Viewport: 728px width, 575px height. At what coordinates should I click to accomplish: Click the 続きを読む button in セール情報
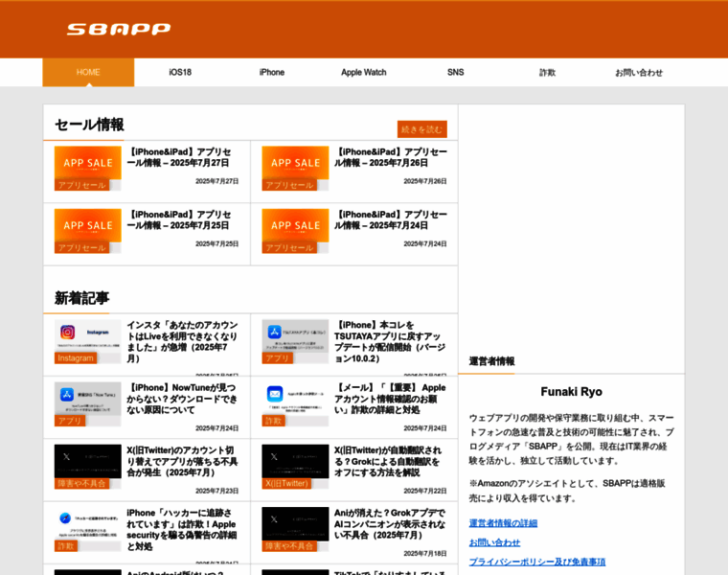pos(422,129)
